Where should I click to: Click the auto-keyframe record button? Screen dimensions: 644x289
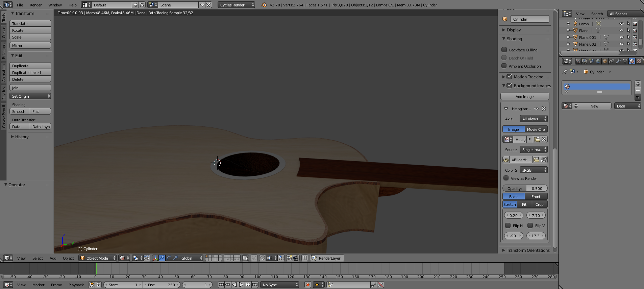(307, 285)
